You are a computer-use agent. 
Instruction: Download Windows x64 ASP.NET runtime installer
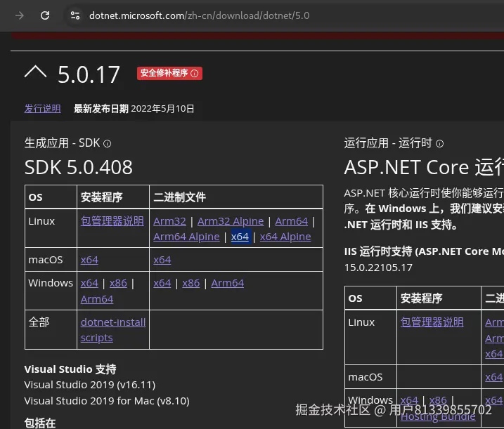409,400
